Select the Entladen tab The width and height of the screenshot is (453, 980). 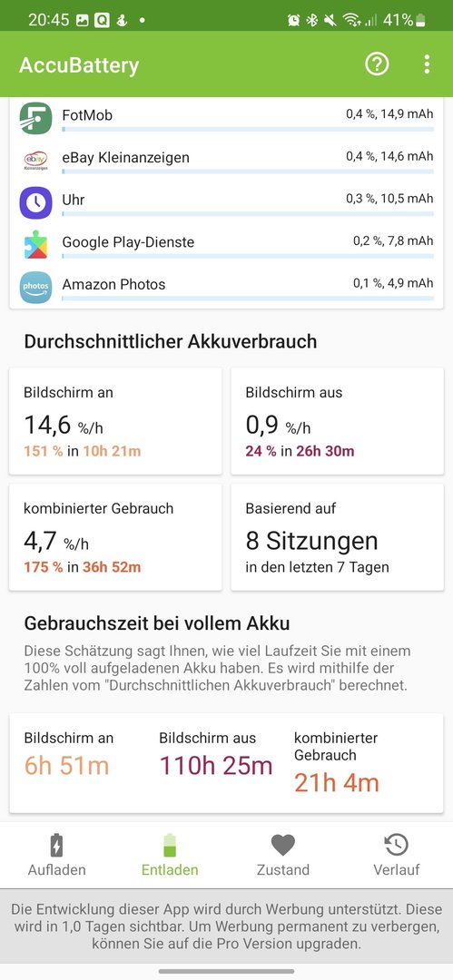click(170, 854)
